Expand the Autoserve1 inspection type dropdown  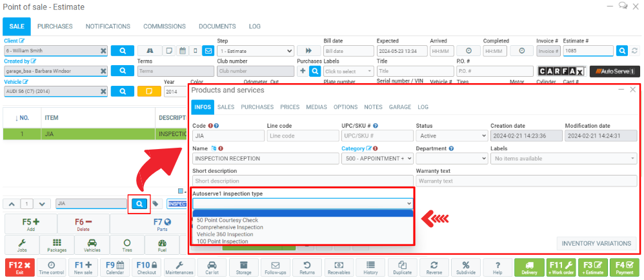[x=302, y=203]
